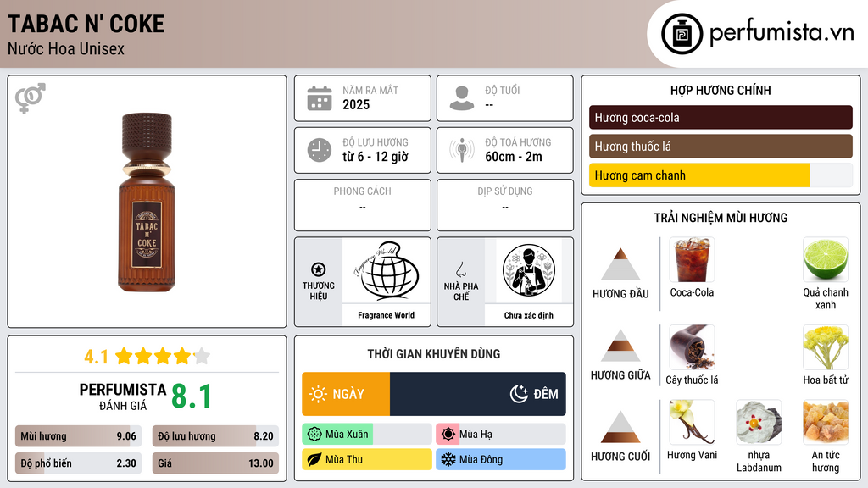The width and height of the screenshot is (868, 488).
Task: Click the person icon beside Độ tuổi
Action: click(x=462, y=98)
